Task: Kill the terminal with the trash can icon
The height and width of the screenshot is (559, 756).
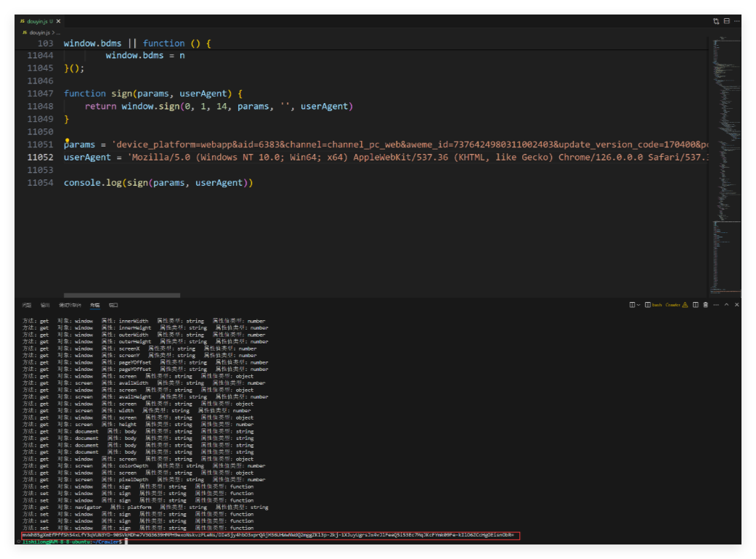Action: coord(705,305)
